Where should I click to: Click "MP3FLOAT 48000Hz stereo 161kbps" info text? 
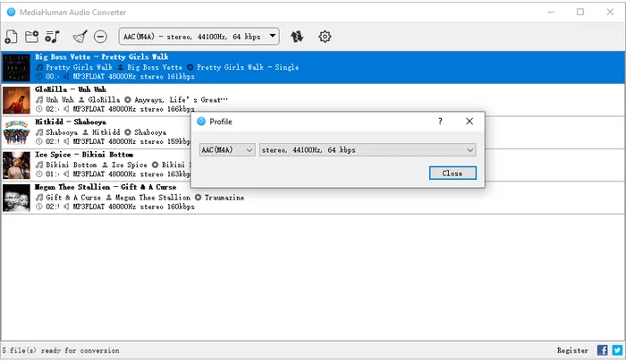[133, 76]
